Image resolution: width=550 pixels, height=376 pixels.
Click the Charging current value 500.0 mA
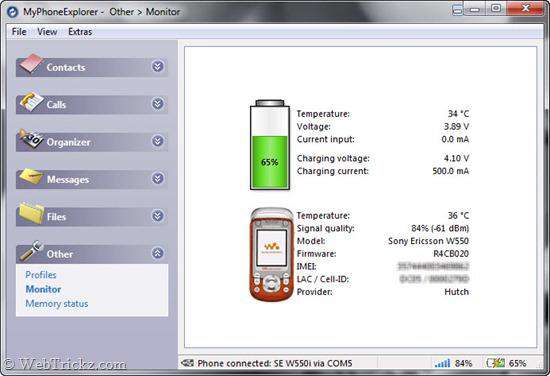click(451, 171)
